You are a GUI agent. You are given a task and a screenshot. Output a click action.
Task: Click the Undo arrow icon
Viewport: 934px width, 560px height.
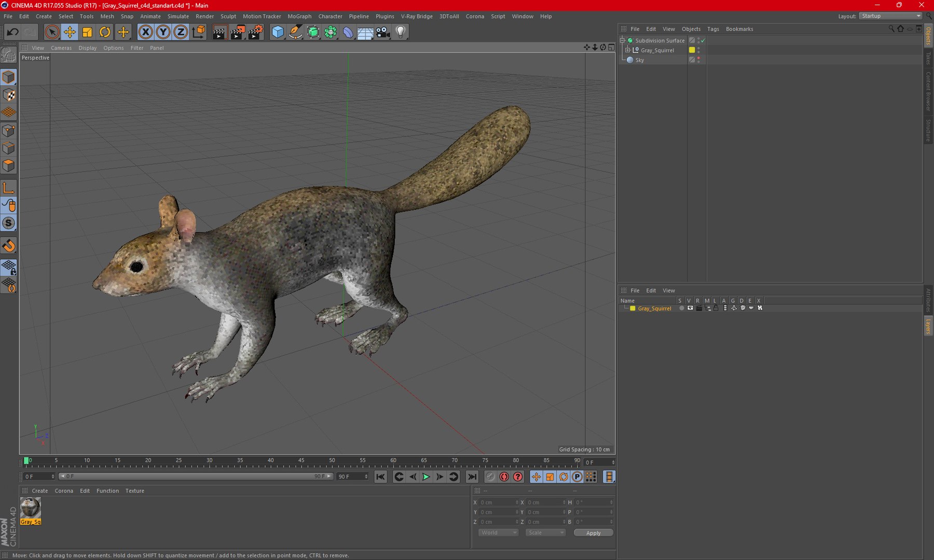coord(12,32)
